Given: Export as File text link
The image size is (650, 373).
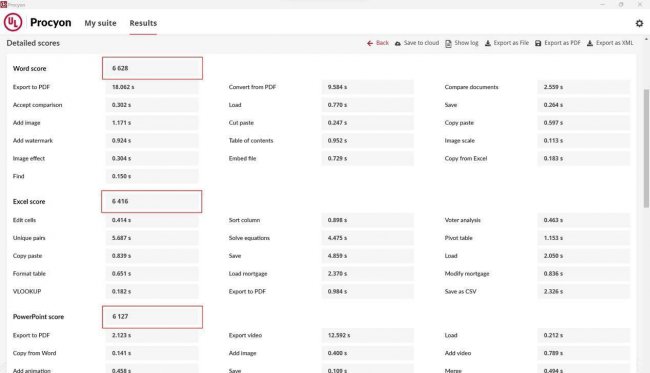Looking at the screenshot, I should (x=511, y=43).
